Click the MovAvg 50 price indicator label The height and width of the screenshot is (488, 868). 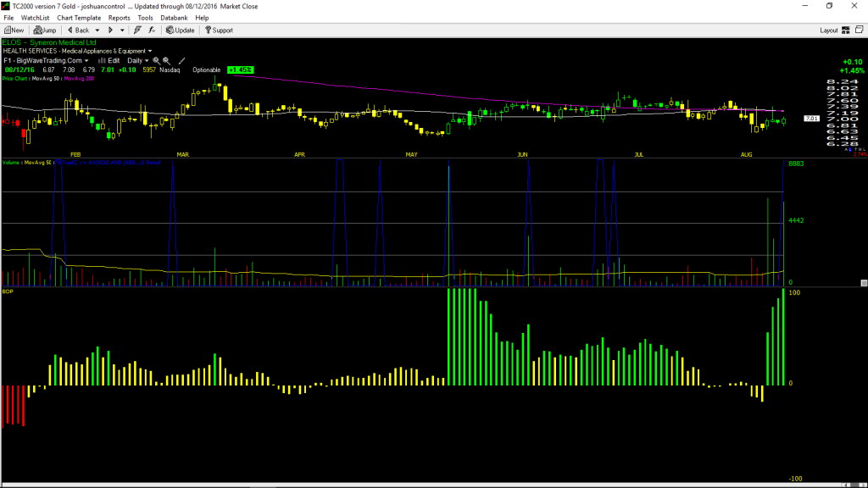coord(46,79)
